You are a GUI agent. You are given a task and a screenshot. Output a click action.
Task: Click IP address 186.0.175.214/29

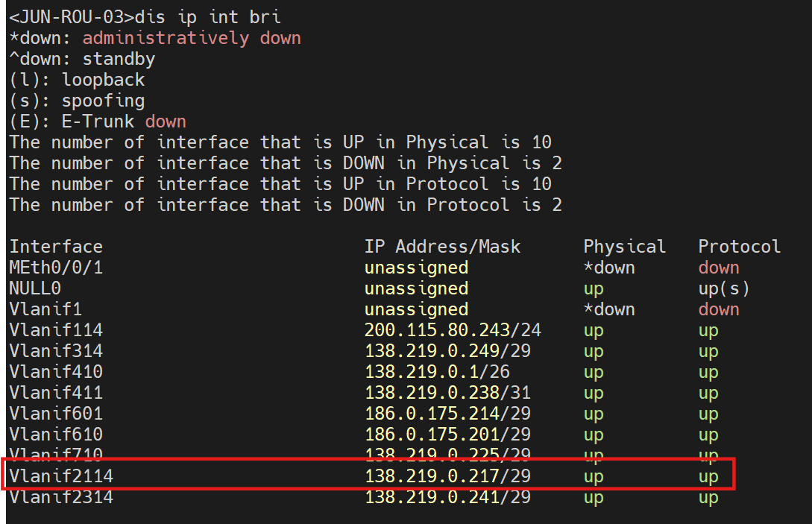tap(447, 414)
